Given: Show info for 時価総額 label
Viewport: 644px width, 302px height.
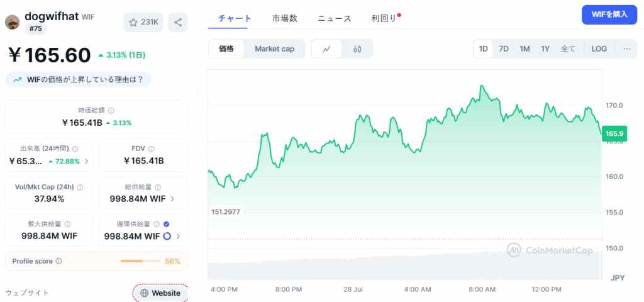Looking at the screenshot, I should click(111, 111).
